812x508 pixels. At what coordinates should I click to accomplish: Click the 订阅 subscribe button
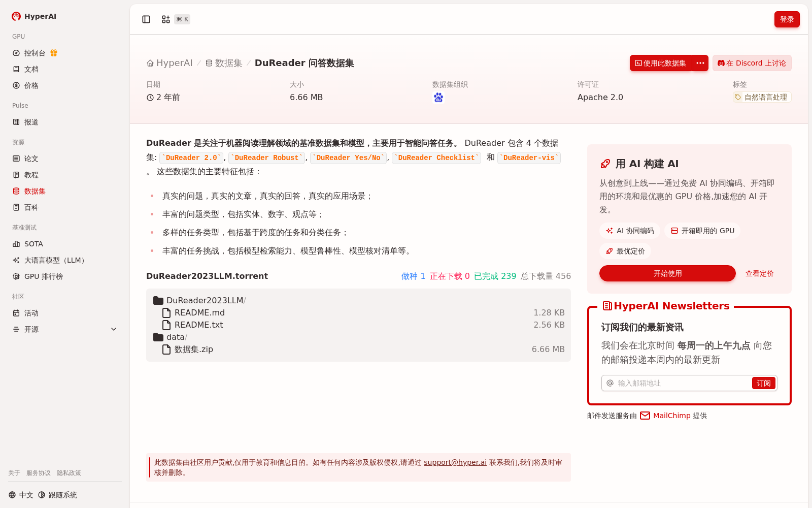[x=763, y=383]
